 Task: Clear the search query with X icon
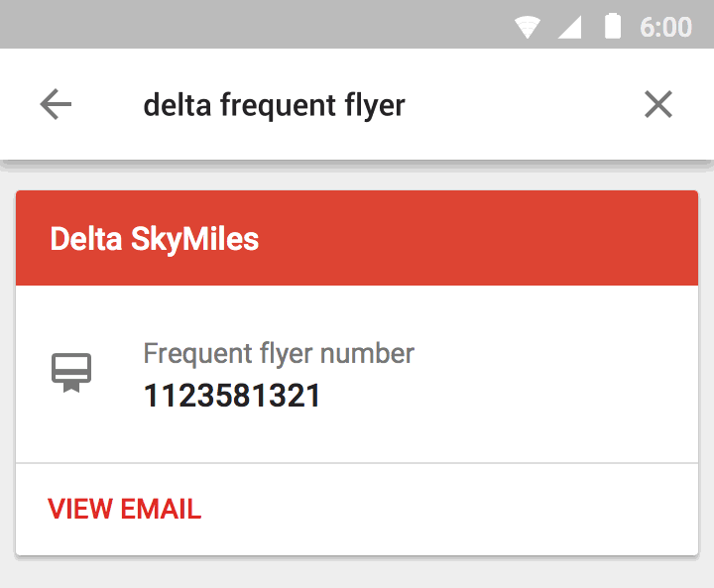click(x=658, y=104)
